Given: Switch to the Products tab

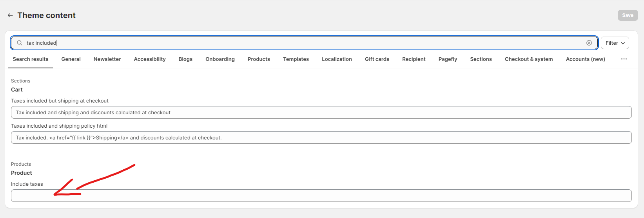Looking at the screenshot, I should tap(259, 59).
